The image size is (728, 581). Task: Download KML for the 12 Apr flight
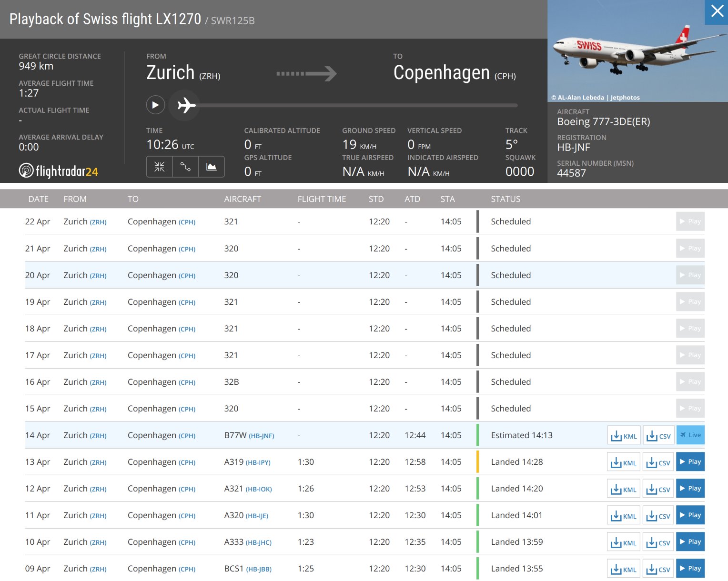click(623, 489)
